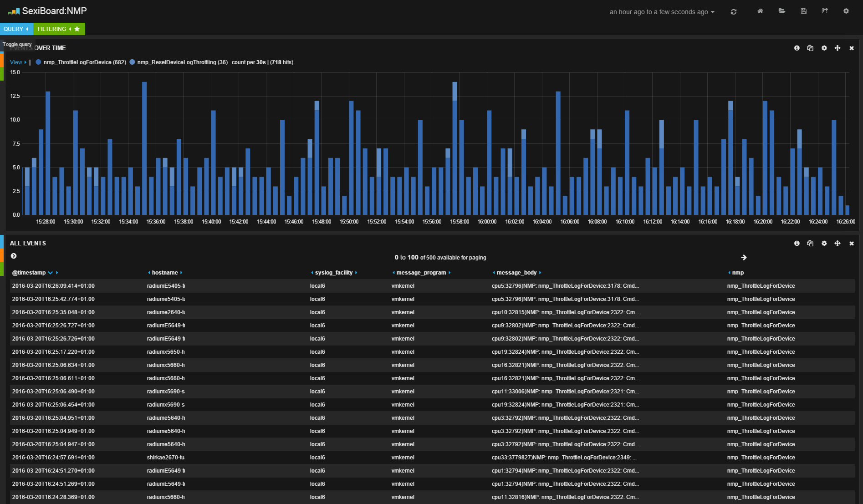Viewport: 863px width, 504px height.
Task: Click the share dashboard icon
Action: pos(825,11)
